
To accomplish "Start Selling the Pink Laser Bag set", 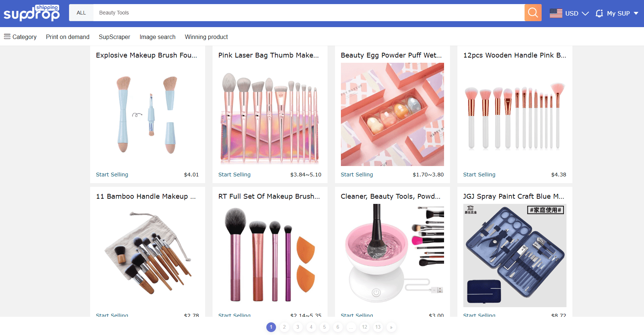I will coord(234,175).
